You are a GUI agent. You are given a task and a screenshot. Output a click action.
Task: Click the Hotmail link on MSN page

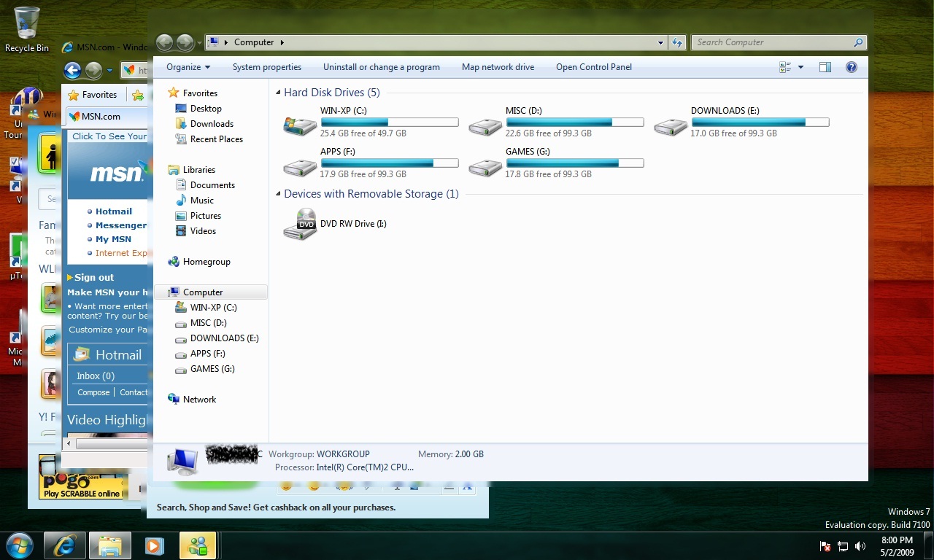tap(114, 211)
